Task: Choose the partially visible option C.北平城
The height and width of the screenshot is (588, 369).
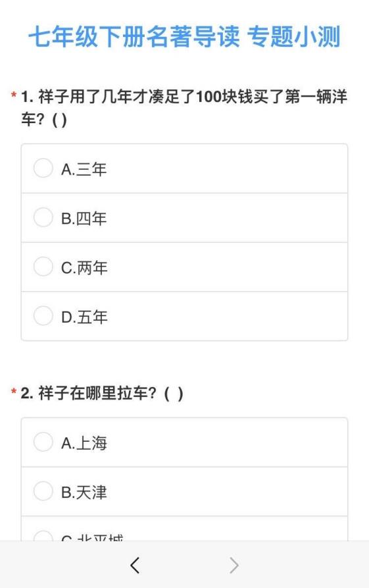Action: (184, 529)
